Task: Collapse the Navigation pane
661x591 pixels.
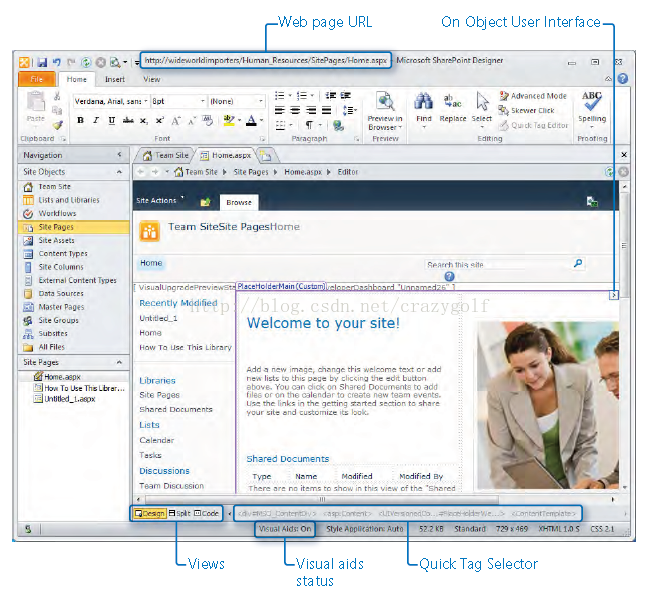Action: click(119, 155)
